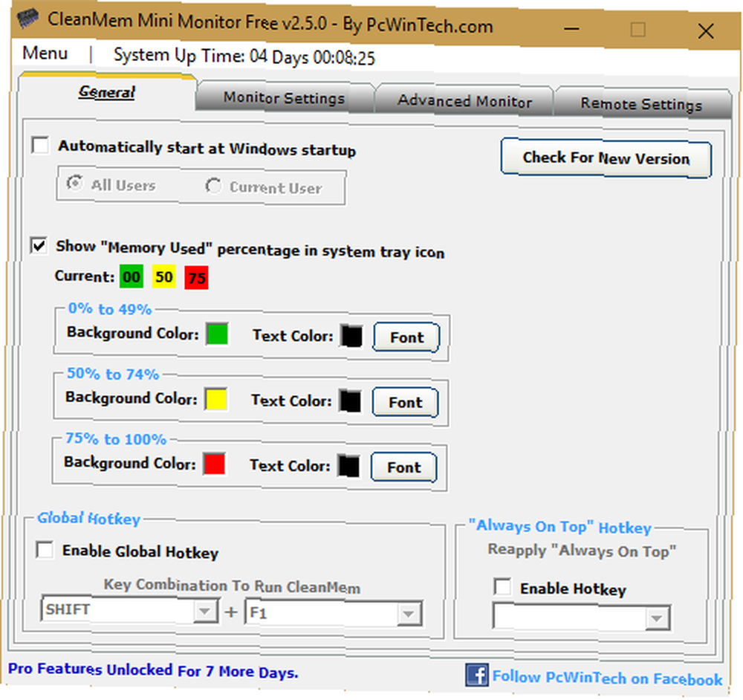Switch to the Remote Settings tab
The image size is (743, 700).
[642, 104]
